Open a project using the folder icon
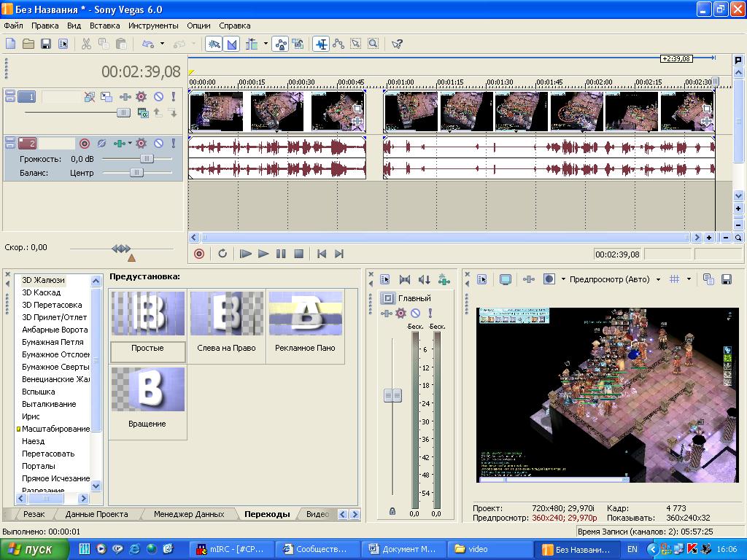 click(x=28, y=44)
